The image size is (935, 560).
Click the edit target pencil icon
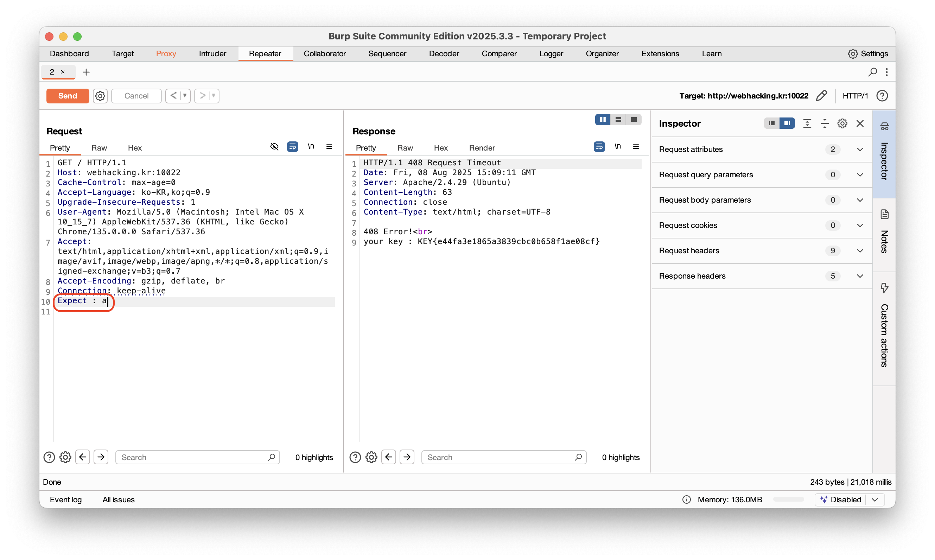tap(821, 96)
